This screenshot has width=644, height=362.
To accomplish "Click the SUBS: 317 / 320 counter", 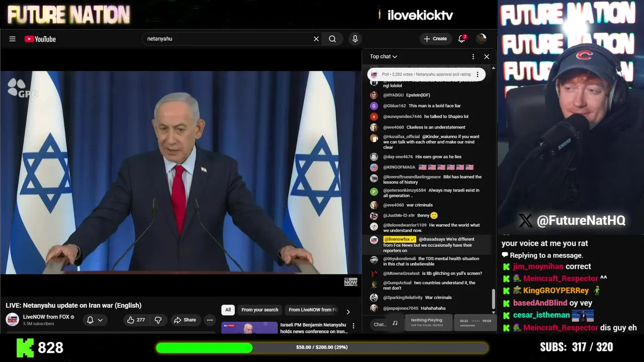I will (x=576, y=347).
